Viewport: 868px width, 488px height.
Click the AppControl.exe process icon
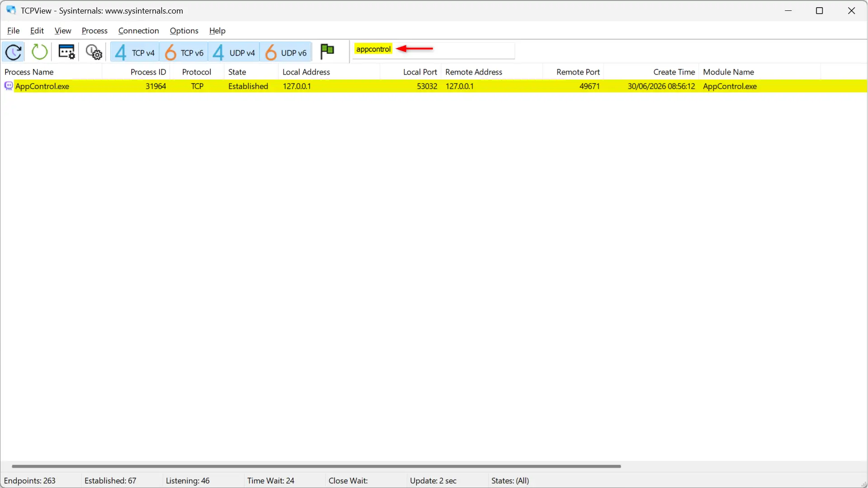pos(9,86)
